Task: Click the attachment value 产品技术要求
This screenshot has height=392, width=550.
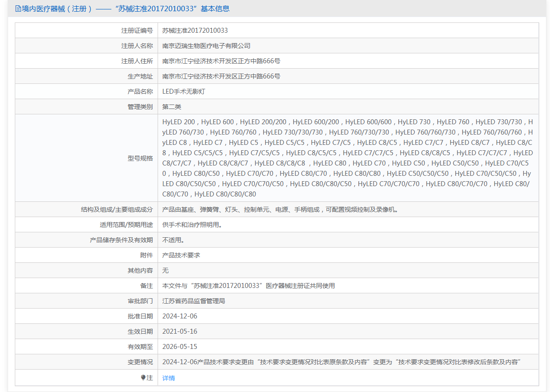Action: coord(181,255)
